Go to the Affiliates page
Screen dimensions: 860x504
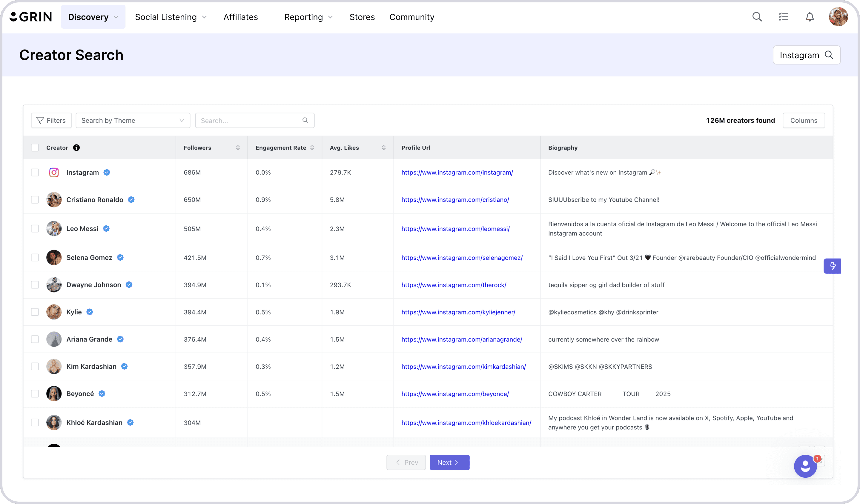241,17
